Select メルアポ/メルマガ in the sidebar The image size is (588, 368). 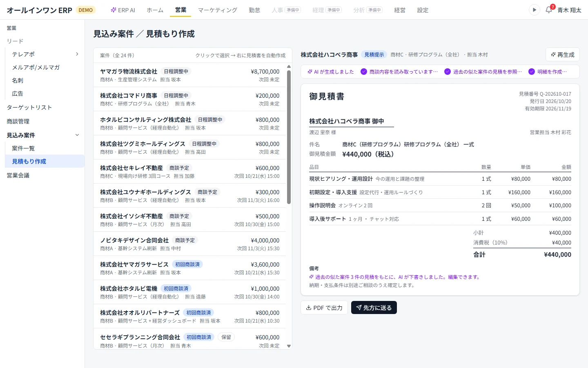point(36,67)
